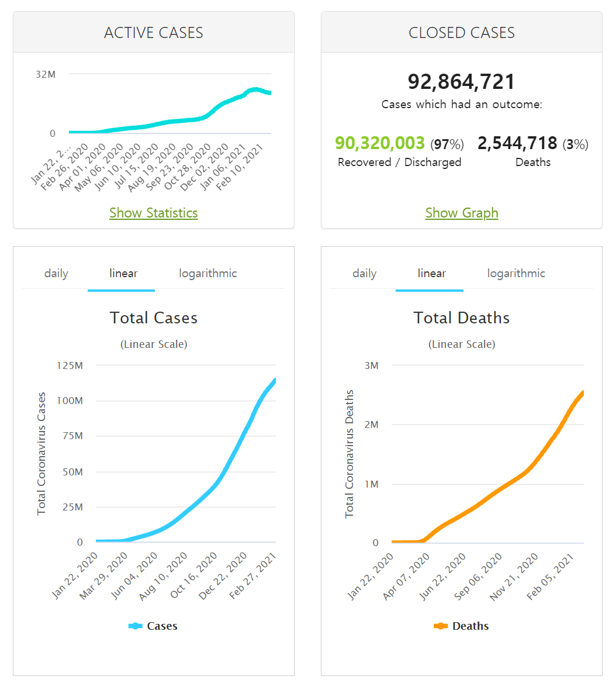Click the 2,544,718 deaths figure
Image resolution: width=616 pixels, height=690 pixels.
(x=517, y=143)
